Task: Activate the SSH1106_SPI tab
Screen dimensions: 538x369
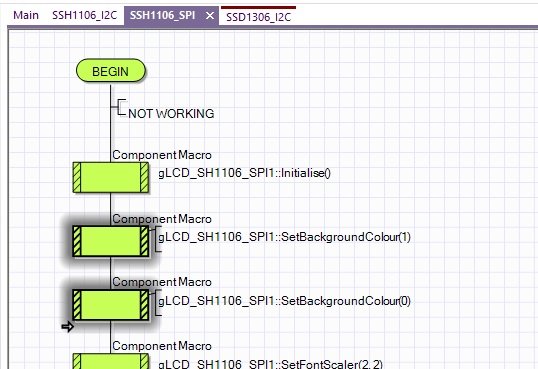Action: [162, 15]
